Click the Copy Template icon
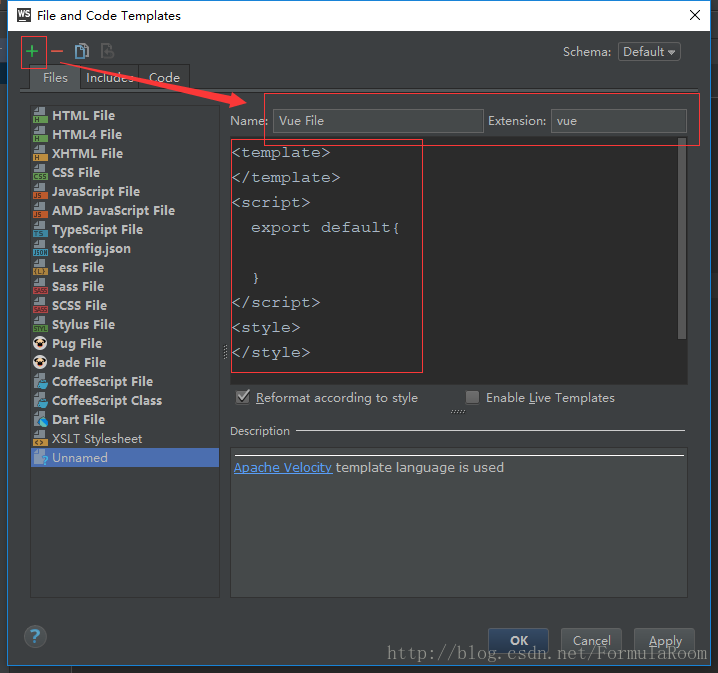 [x=82, y=51]
